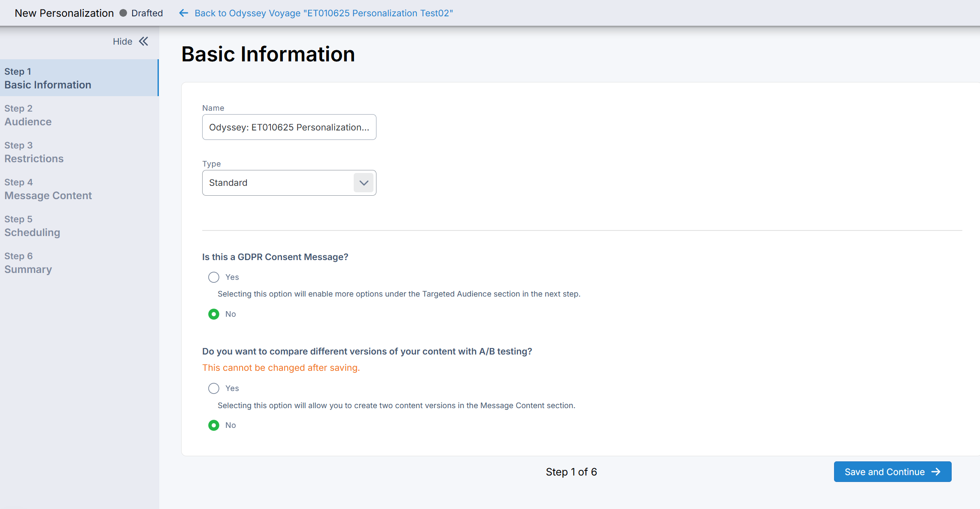Screen dimensions: 980x509
Task: Follow the Back to Odyssey Voyage link
Action: click(324, 13)
